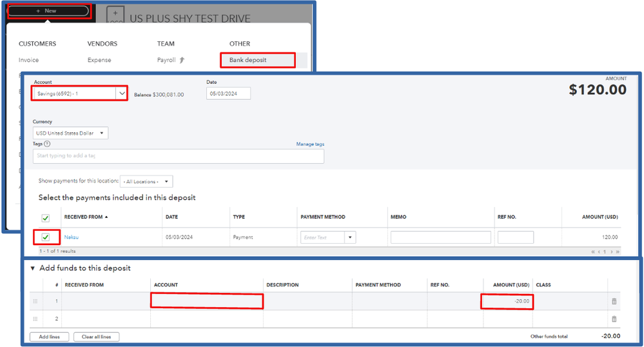This screenshot has height=347, width=644.
Task: Click the Class cell in line 1
Action: tap(570, 301)
